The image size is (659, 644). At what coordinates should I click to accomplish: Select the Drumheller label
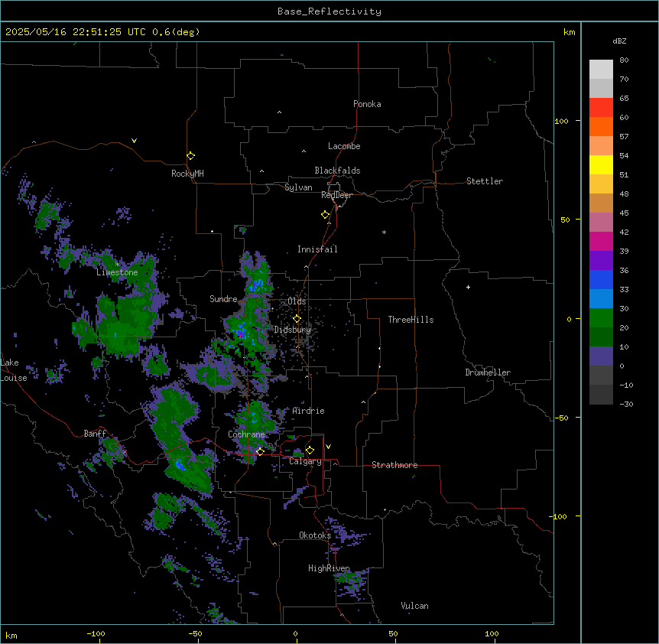pyautogui.click(x=488, y=372)
